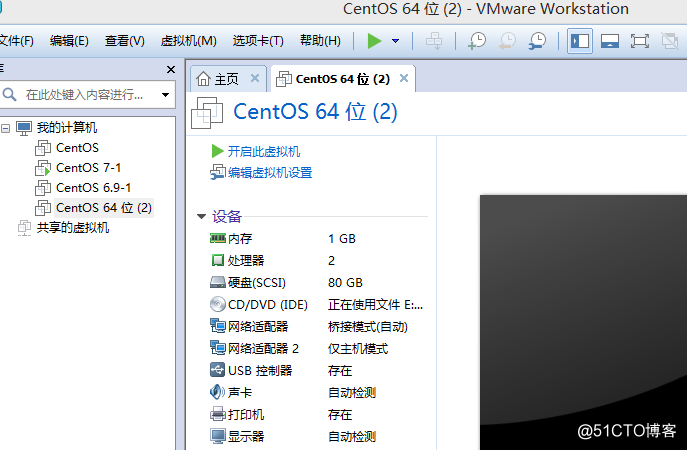Click the 声卡 sound card entry
687x450 pixels.
(231, 393)
